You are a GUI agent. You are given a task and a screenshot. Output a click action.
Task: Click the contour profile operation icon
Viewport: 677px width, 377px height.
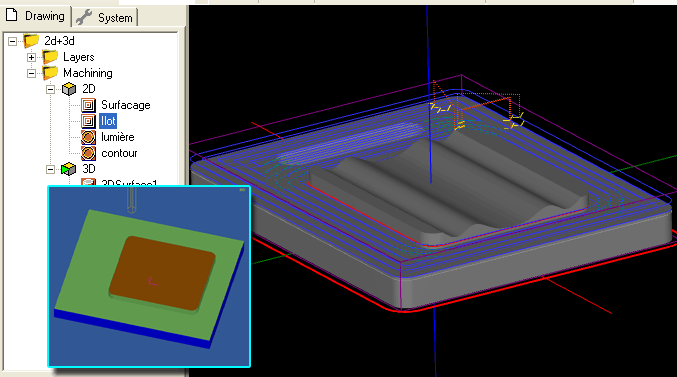[89, 153]
